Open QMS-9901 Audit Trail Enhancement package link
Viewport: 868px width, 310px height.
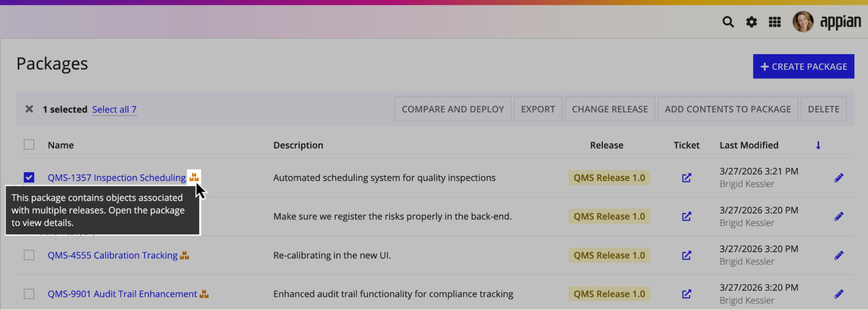point(122,294)
